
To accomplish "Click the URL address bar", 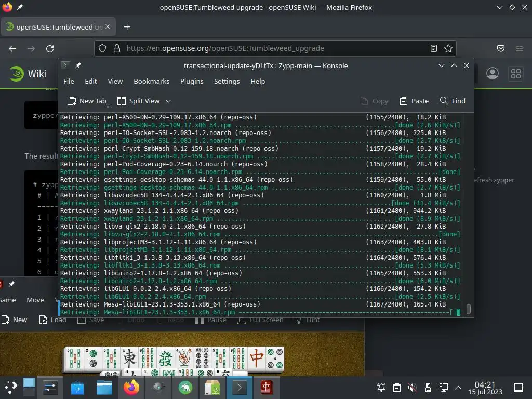I will 275,48.
